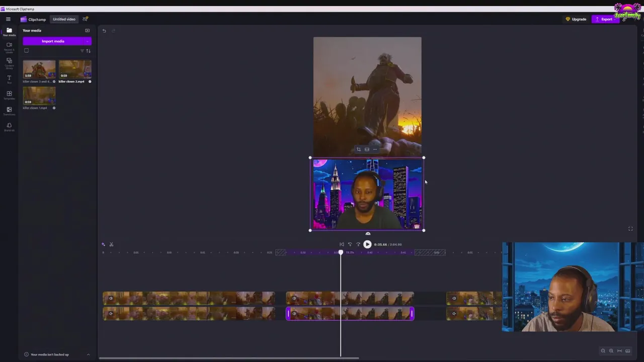Enter fullscreen preview mode
The height and width of the screenshot is (362, 644).
(x=630, y=229)
